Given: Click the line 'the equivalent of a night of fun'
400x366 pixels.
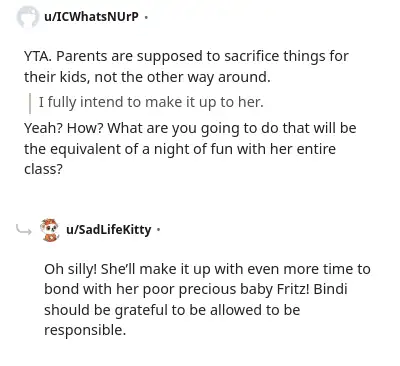Looking at the screenshot, I should tap(180, 149).
